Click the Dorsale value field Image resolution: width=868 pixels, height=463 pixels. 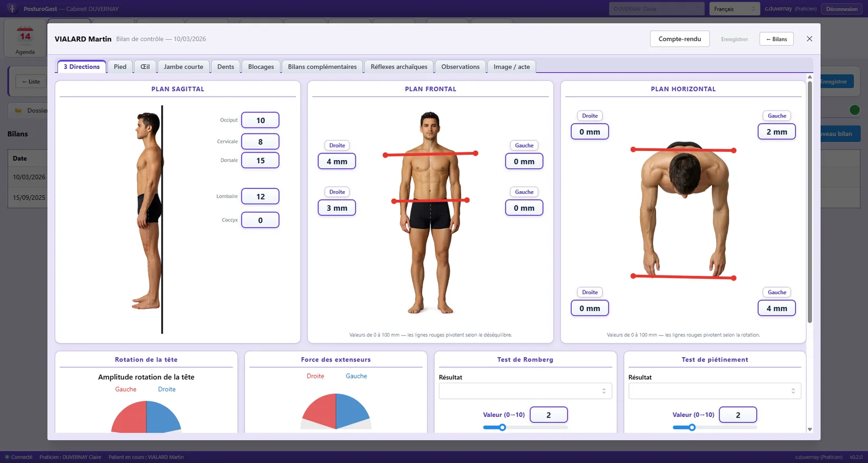click(260, 161)
